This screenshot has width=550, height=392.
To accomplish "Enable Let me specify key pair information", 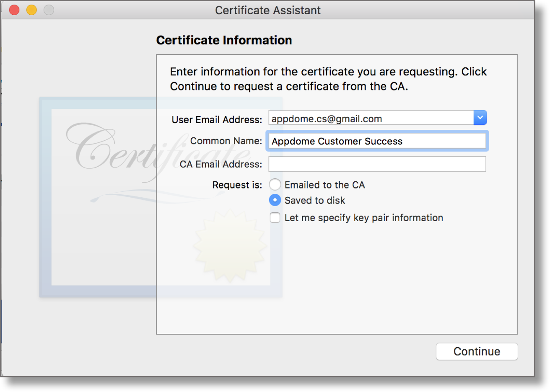I will (x=275, y=218).
